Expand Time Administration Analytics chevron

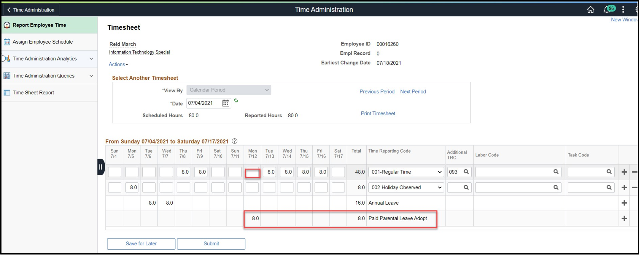[x=91, y=59]
